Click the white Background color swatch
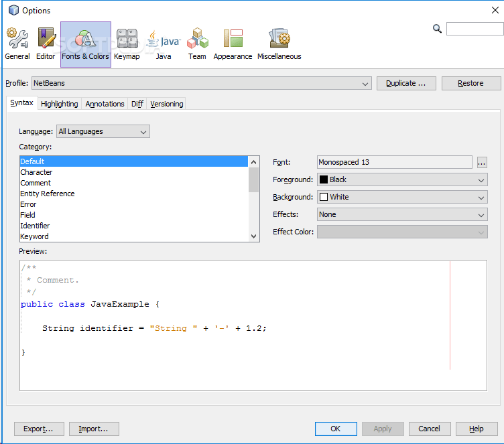The width and height of the screenshot is (504, 444). point(324,197)
